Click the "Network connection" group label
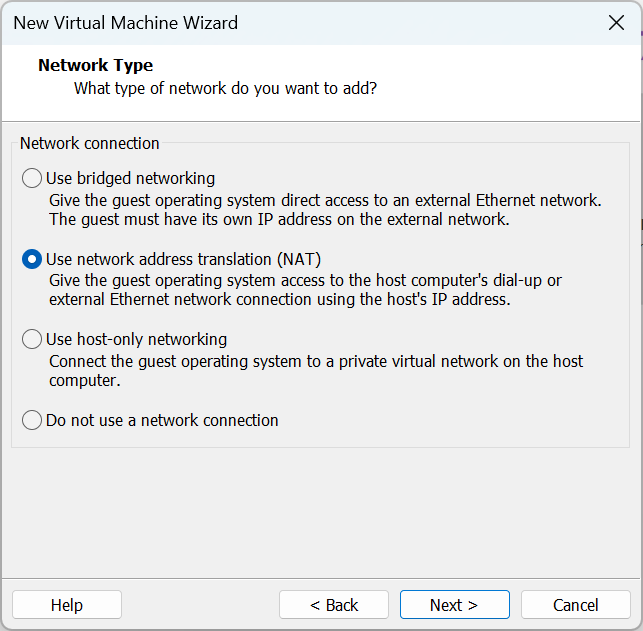Screen dimensions: 643x631 pyautogui.click(x=90, y=144)
